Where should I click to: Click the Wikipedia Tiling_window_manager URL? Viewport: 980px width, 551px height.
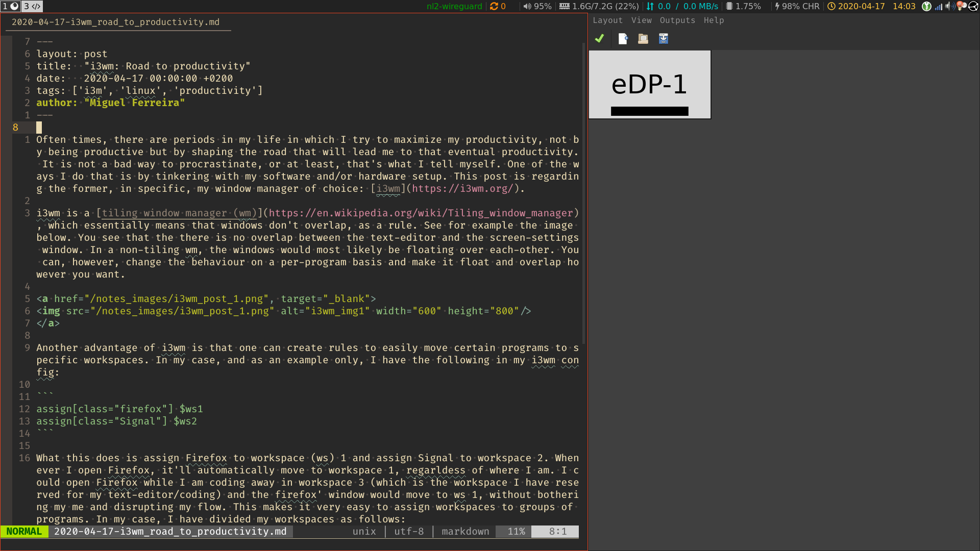pos(421,213)
